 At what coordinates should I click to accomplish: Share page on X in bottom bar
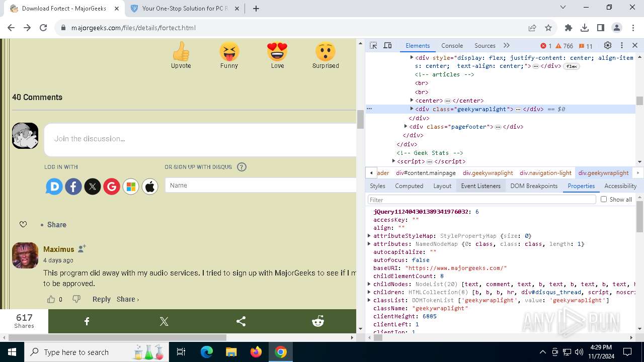click(x=164, y=321)
